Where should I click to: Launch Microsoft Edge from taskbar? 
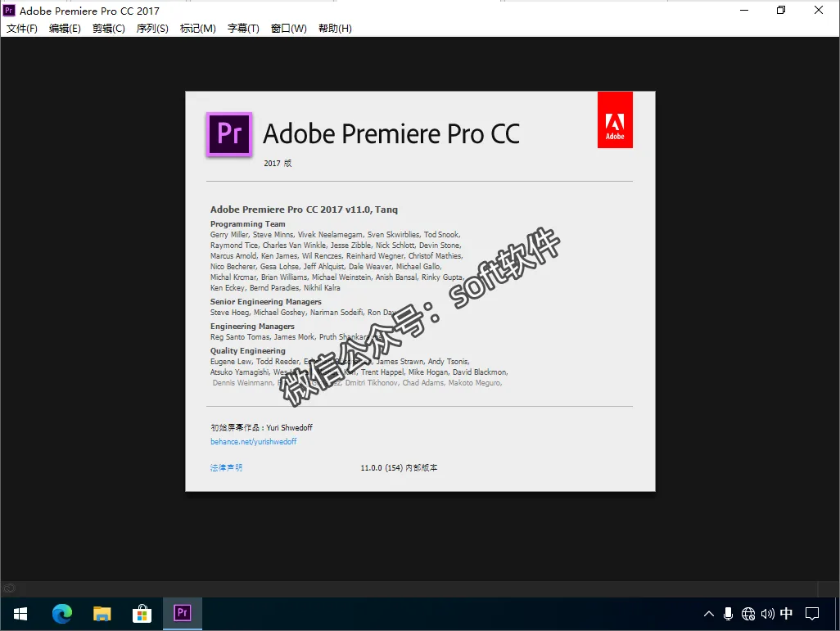click(x=62, y=614)
